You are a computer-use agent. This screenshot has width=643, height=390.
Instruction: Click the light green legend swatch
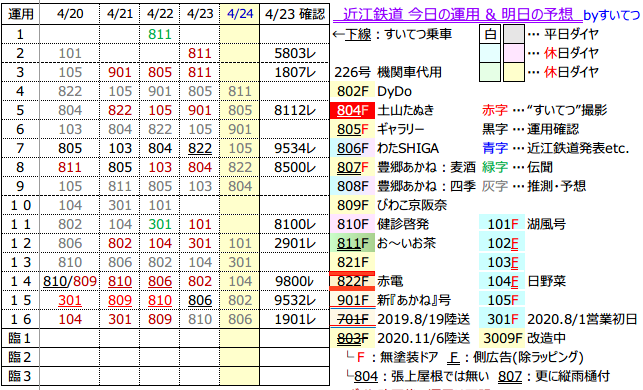(x=490, y=72)
